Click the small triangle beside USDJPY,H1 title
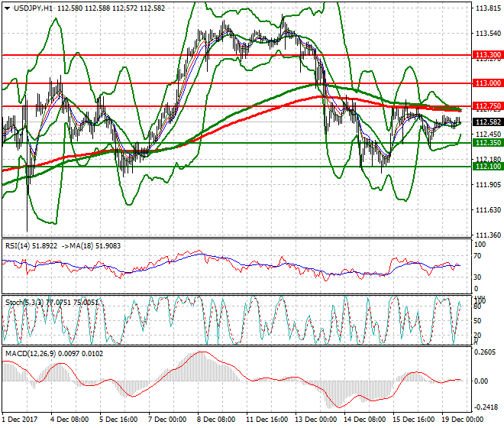The width and height of the screenshot is (504, 428). pyautogui.click(x=7, y=8)
